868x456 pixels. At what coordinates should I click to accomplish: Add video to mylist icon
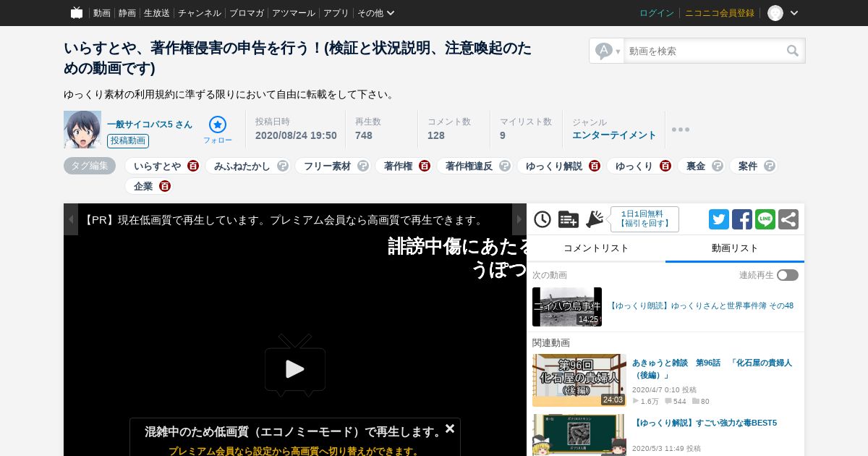pyautogui.click(x=569, y=219)
